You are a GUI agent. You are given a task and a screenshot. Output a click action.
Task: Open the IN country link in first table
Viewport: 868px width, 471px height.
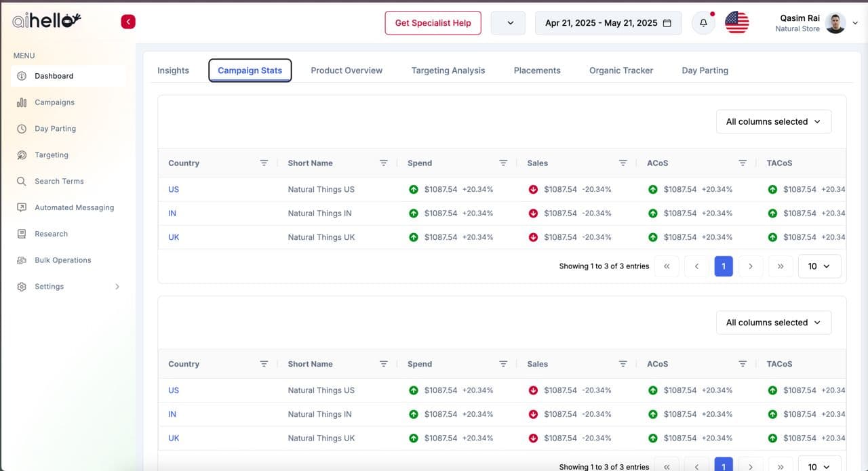172,213
